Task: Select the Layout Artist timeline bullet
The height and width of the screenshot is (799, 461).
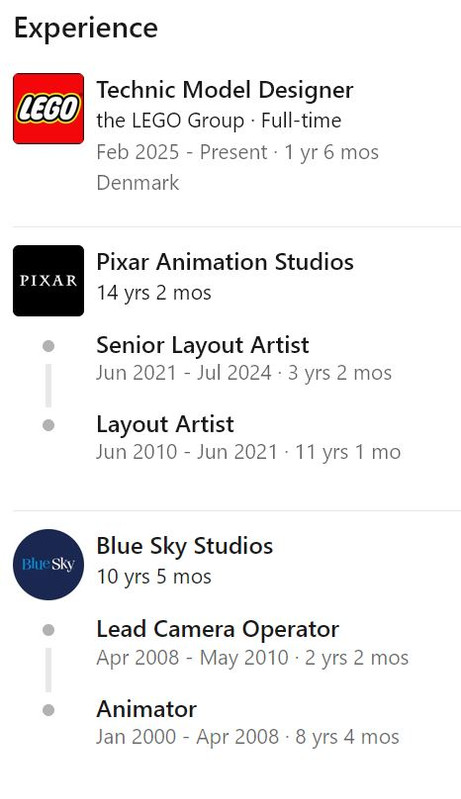Action: 48,425
